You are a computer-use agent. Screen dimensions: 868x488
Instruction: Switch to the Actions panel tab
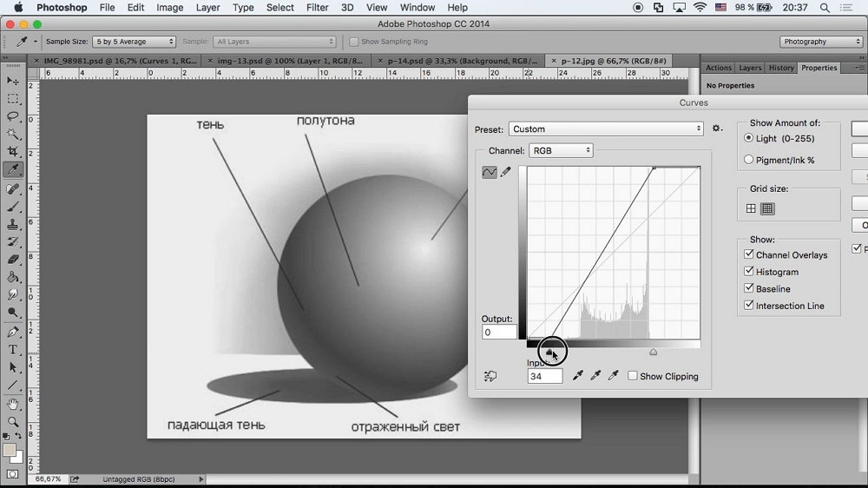click(719, 68)
